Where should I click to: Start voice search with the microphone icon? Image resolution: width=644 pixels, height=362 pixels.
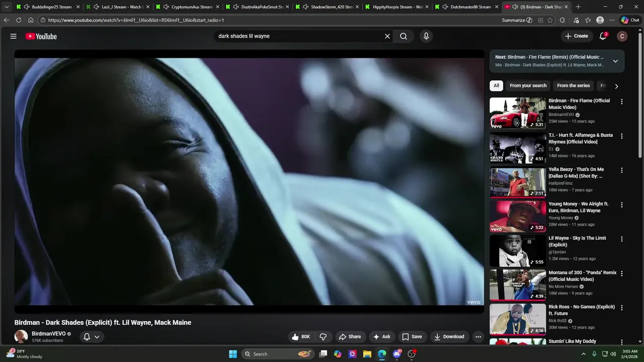[x=426, y=36]
